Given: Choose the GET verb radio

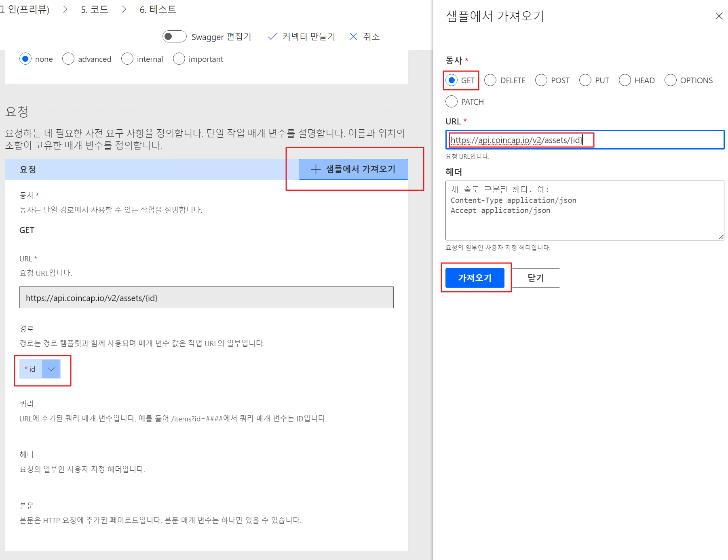Looking at the screenshot, I should point(452,80).
